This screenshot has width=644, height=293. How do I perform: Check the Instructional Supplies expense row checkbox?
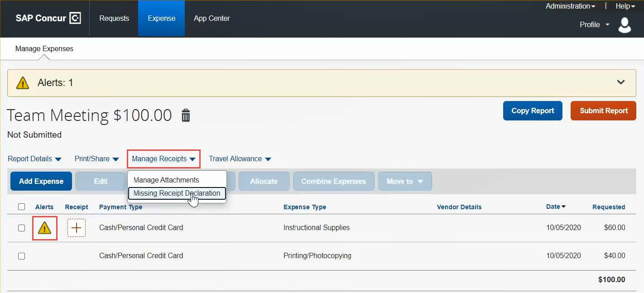click(21, 228)
